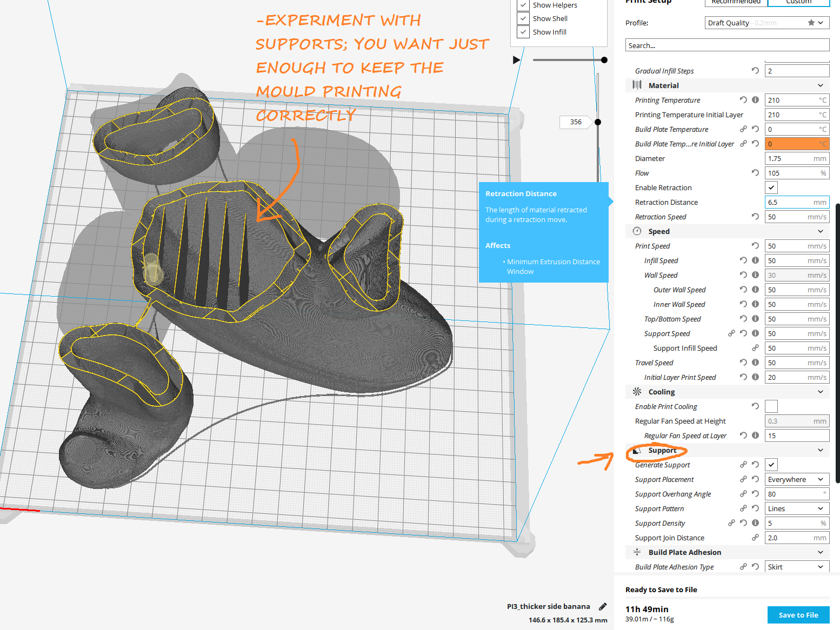Image resolution: width=840 pixels, height=630 pixels.
Task: Reset the Inner Wall Speed setting
Action: coord(743,304)
